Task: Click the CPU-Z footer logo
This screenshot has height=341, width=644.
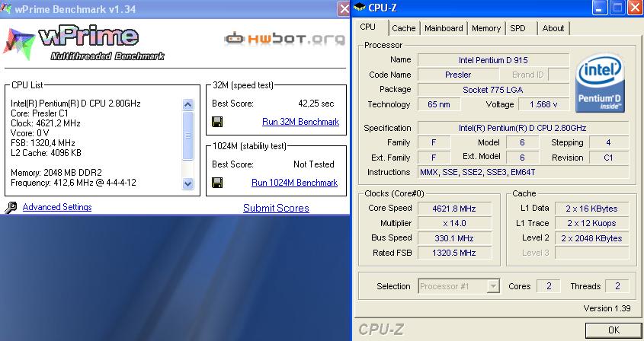Action: 381,329
